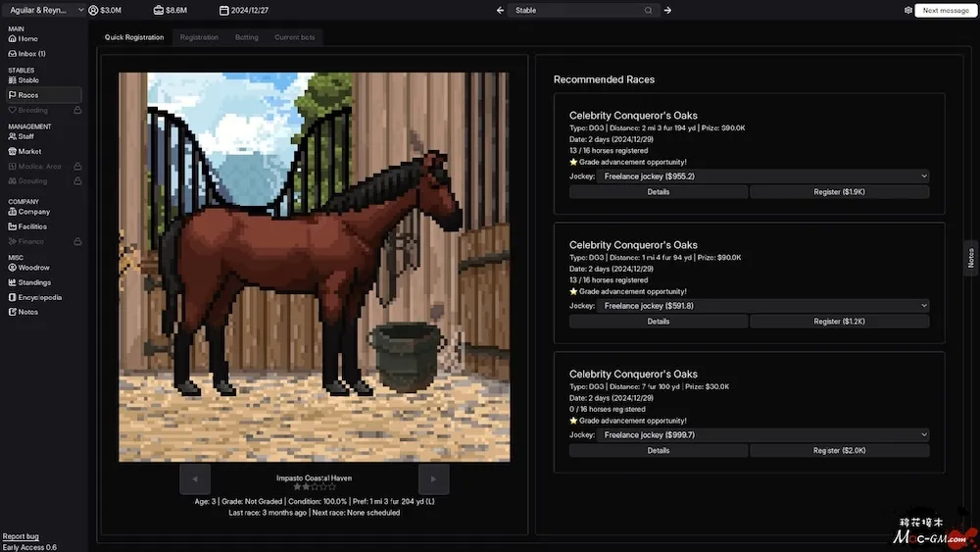Open the Home page in sidebar

24,39
